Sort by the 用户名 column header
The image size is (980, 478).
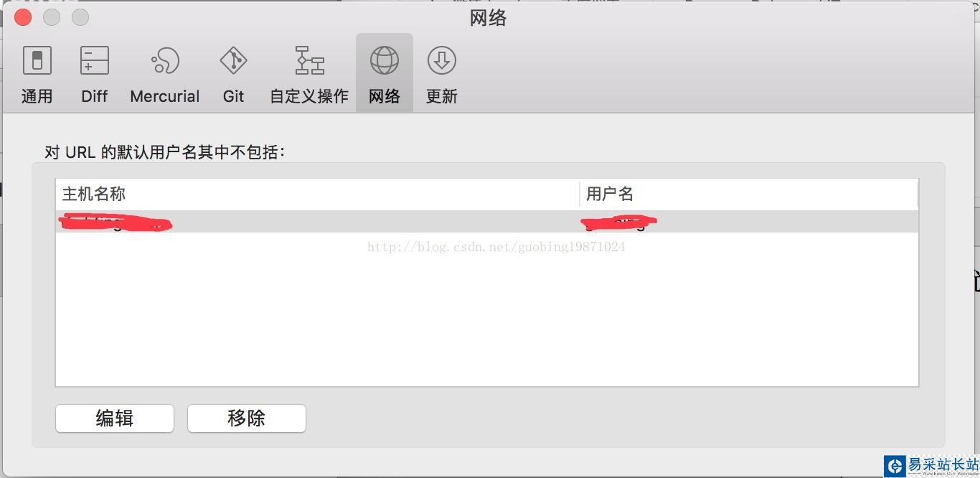[x=749, y=194]
